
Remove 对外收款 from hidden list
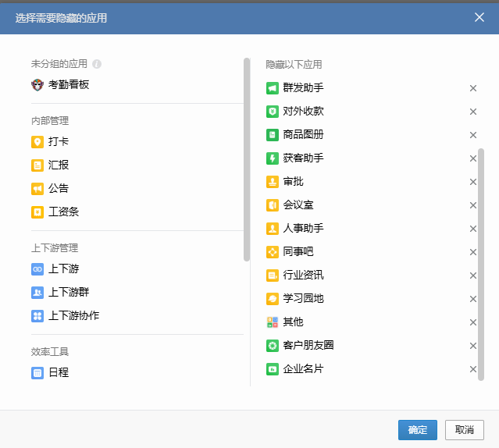(x=472, y=112)
